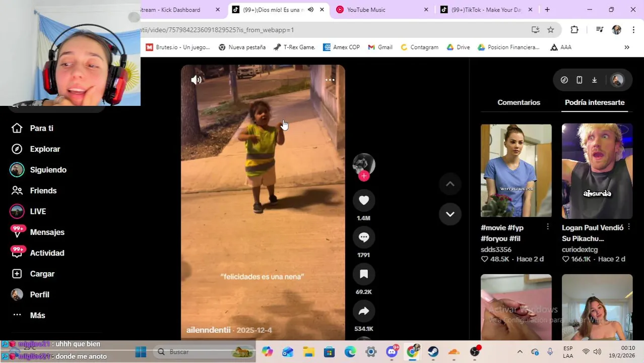The image size is (644, 363).
Task: Switch to the Podría interesarte tab
Action: point(595,102)
